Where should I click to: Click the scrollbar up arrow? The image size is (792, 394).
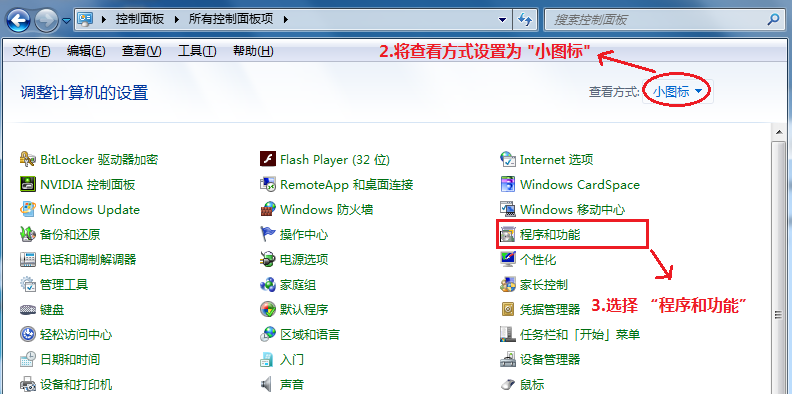778,132
